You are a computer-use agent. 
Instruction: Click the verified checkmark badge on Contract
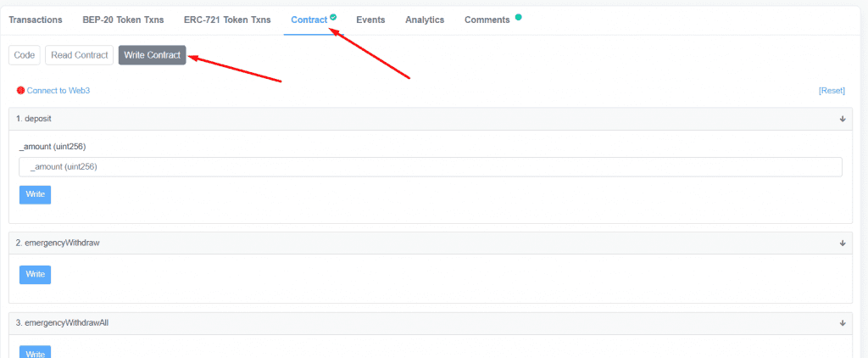[x=333, y=17]
